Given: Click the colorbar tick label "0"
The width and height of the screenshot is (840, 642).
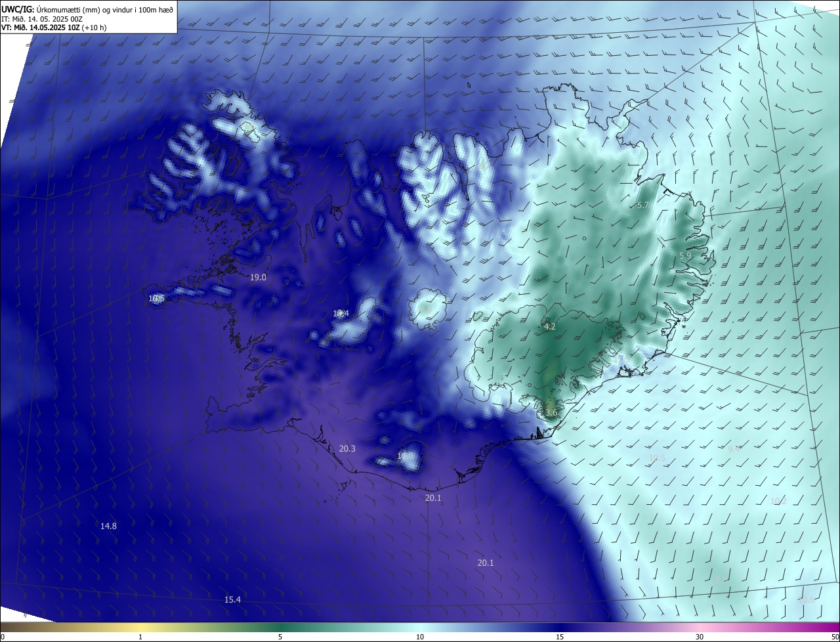Looking at the screenshot, I should click(3, 637).
